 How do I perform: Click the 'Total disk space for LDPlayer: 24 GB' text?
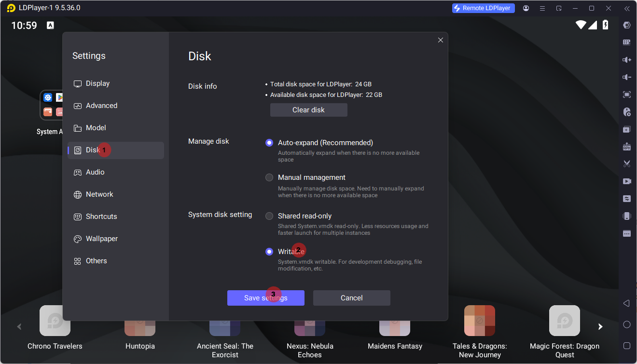pyautogui.click(x=321, y=84)
